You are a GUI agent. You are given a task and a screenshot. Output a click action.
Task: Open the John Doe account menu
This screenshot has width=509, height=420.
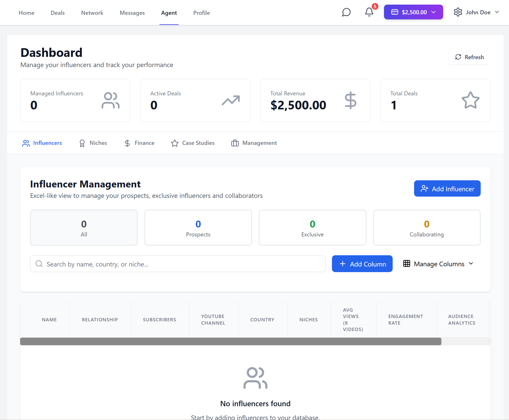tap(476, 12)
